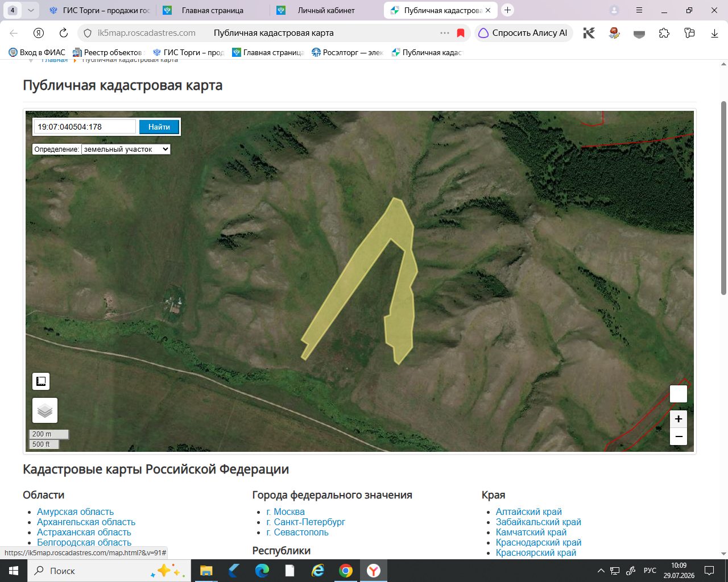Click the page vertical scrollbar
Screen dimensions: 728x582
coord(723,199)
